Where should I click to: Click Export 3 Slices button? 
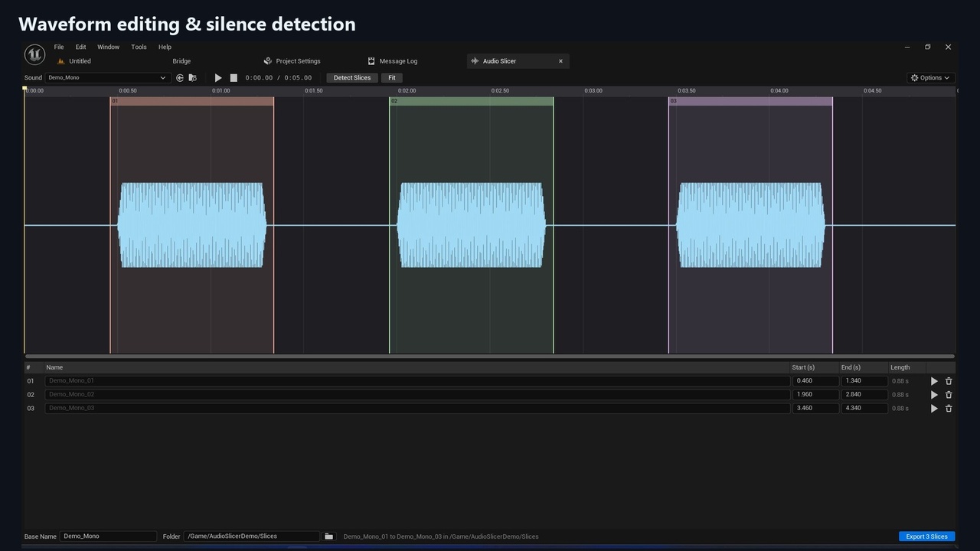coord(926,536)
